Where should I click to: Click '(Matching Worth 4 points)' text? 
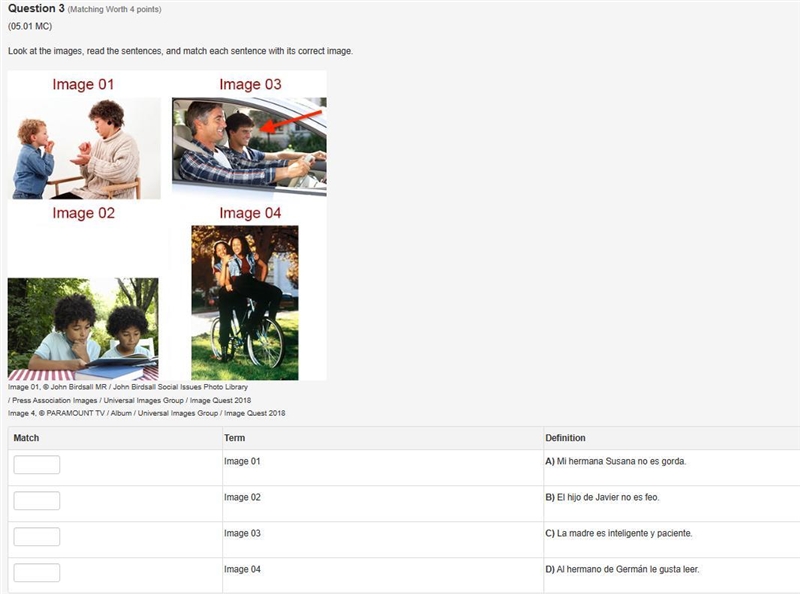point(114,9)
